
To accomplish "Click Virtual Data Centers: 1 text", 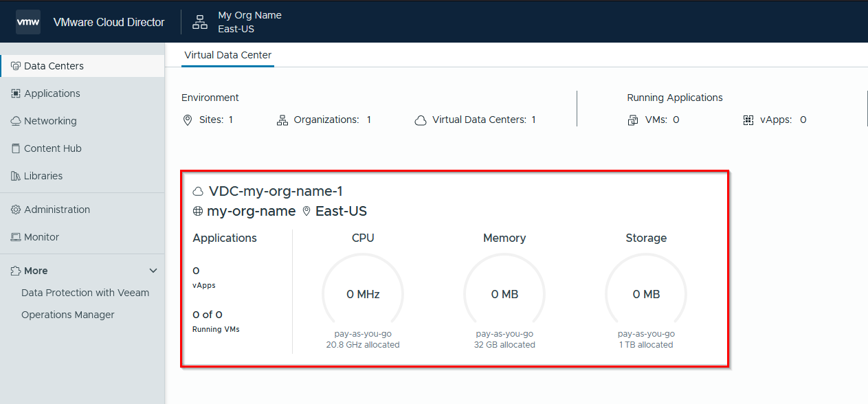I will (x=484, y=120).
